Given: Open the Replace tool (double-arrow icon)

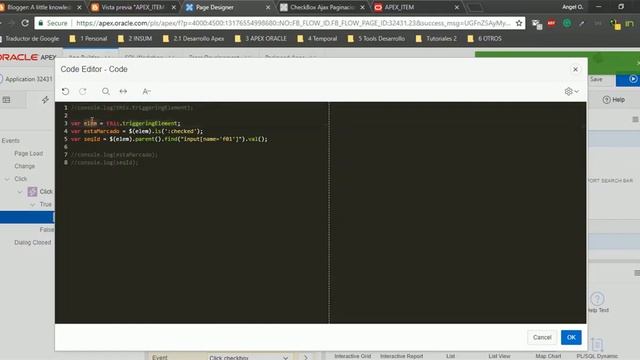Looking at the screenshot, I should pyautogui.click(x=123, y=91).
